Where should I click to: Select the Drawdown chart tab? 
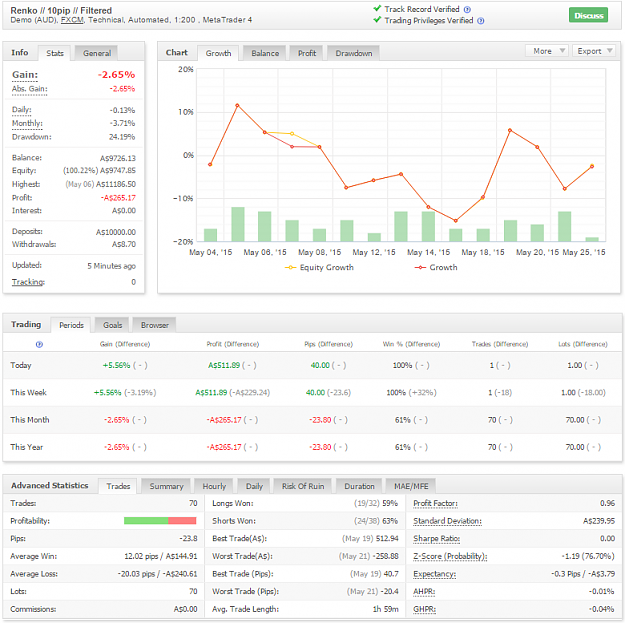[x=354, y=53]
